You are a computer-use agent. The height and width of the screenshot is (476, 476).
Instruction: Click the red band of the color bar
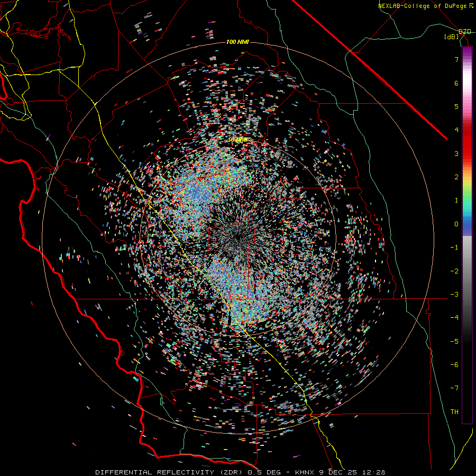pyautogui.click(x=467, y=146)
